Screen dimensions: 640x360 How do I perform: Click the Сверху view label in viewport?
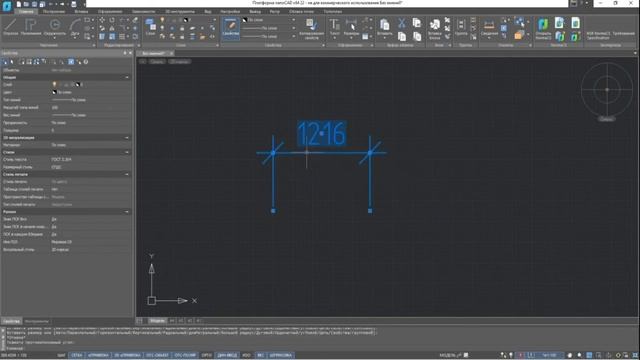tap(157, 62)
